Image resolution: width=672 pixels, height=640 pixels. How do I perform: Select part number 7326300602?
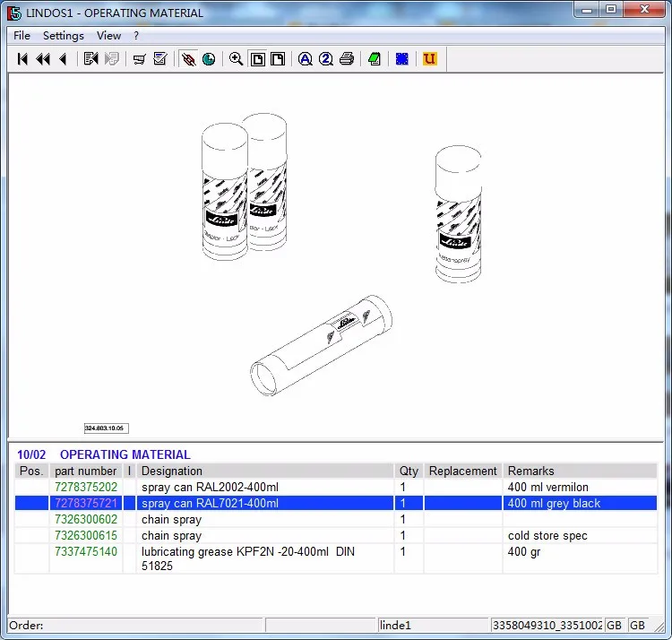click(86, 519)
